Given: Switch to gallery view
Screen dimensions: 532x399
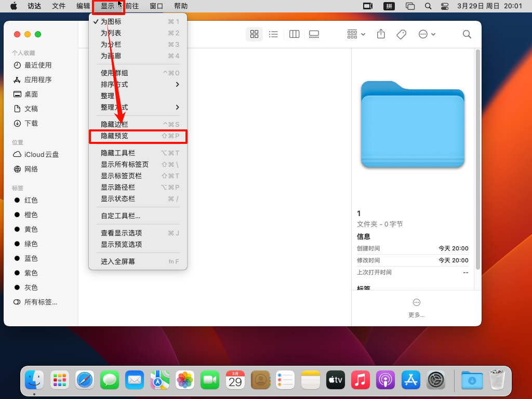Looking at the screenshot, I should coord(314,34).
